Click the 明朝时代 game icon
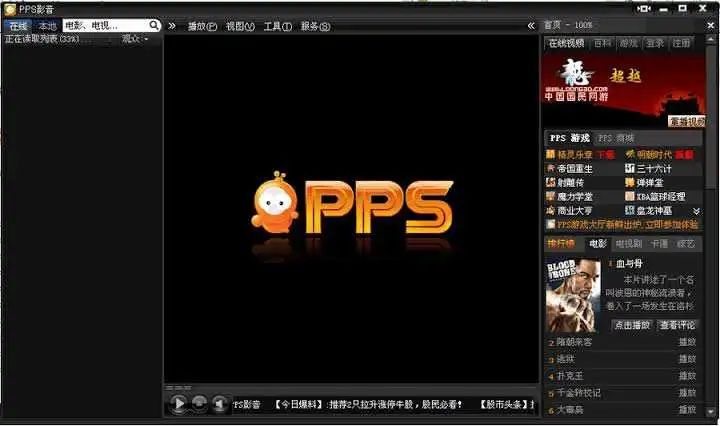This screenshot has width=720, height=426. tap(630, 154)
